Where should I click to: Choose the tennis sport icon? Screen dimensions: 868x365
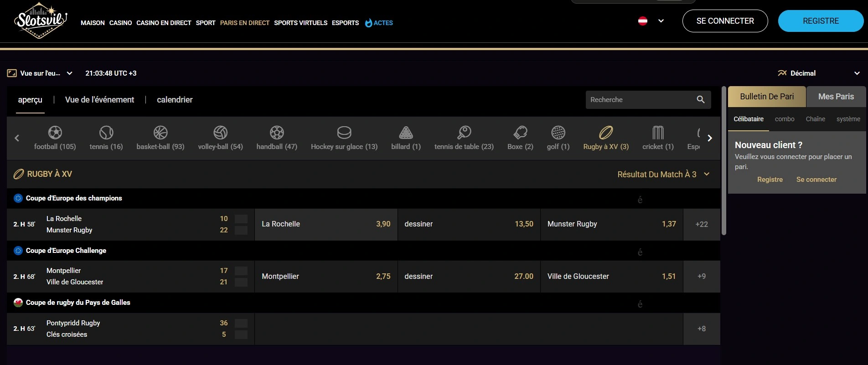pyautogui.click(x=106, y=133)
